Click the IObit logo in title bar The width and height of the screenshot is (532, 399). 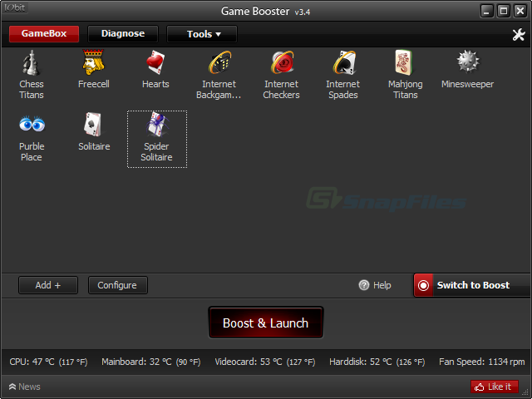[x=15, y=7]
